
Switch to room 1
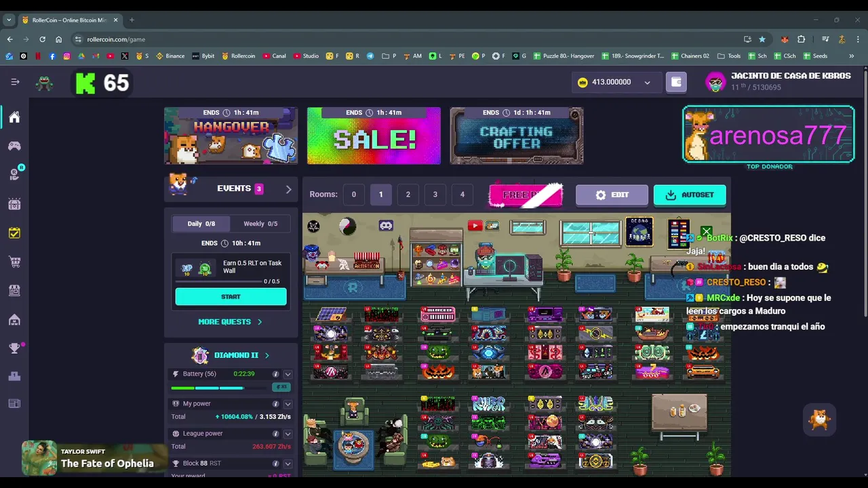coord(380,195)
